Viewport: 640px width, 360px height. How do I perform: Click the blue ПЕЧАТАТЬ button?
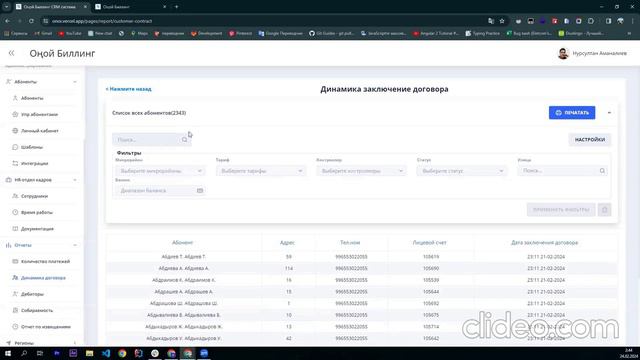[x=572, y=113]
